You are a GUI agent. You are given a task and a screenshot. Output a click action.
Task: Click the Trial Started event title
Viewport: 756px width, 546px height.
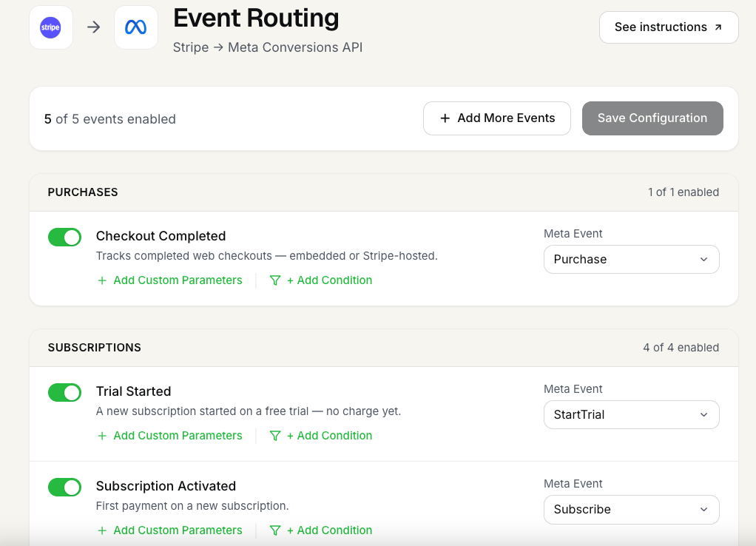(x=134, y=391)
